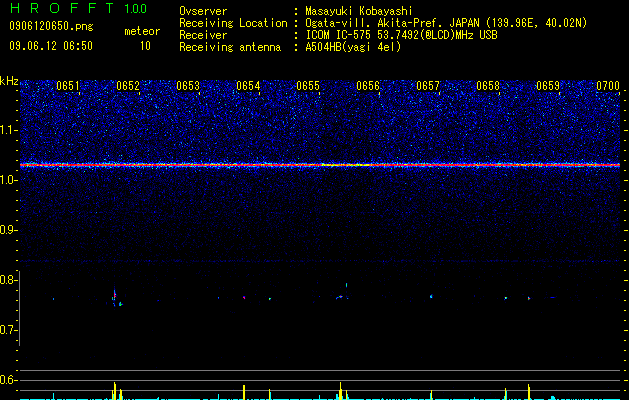Click the 0700 time marker
Viewport: 629px width, 400px height.
(608, 86)
